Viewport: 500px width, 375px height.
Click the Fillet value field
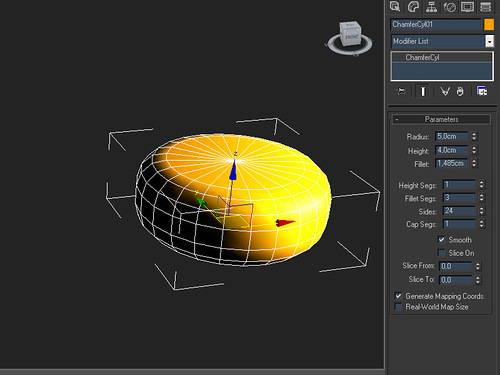(451, 163)
